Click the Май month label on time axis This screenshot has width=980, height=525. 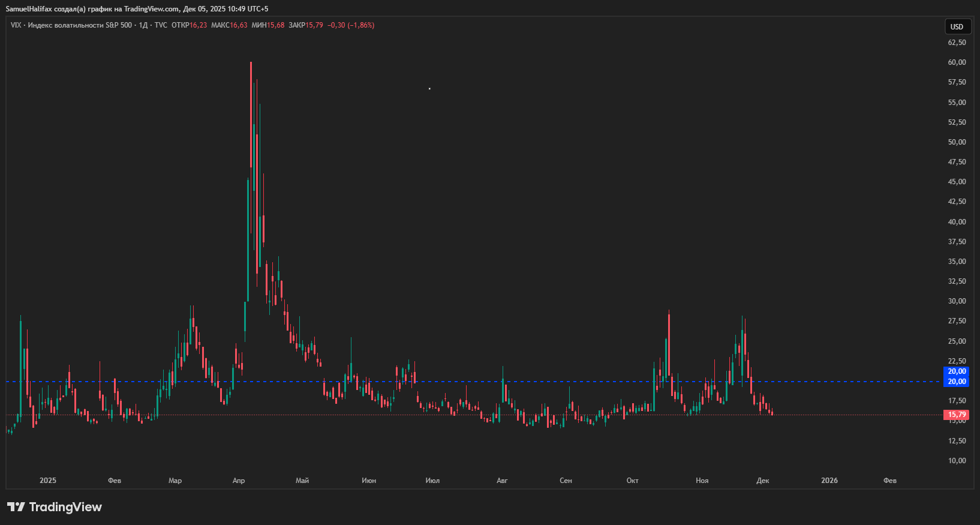point(302,481)
